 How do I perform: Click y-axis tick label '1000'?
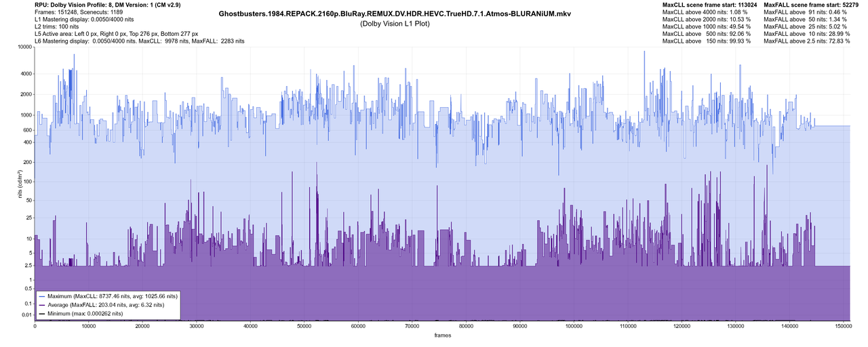click(x=26, y=115)
